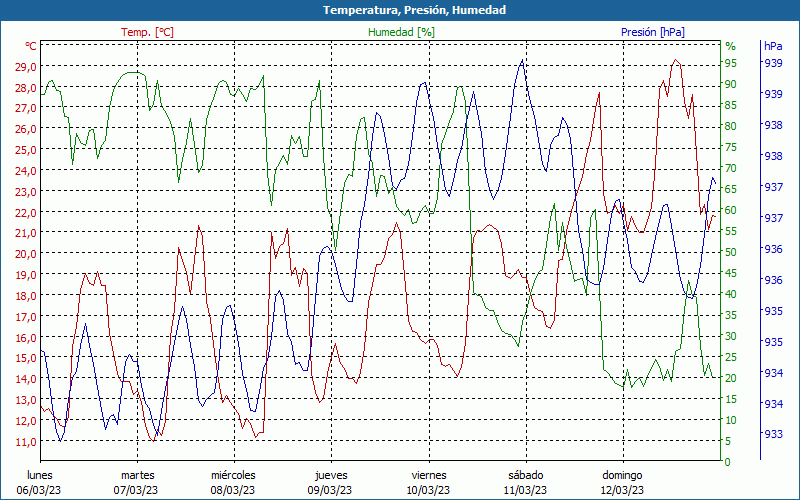Click the 'hPa' unit label on pressure axis

pos(773,46)
